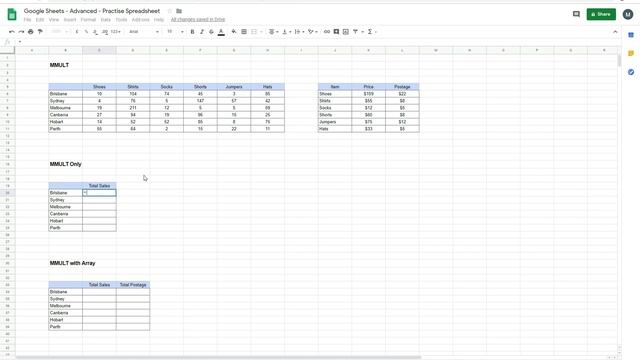Toggle italic formatting
Image resolution: width=640 pixels, height=360 pixels.
pos(202,31)
